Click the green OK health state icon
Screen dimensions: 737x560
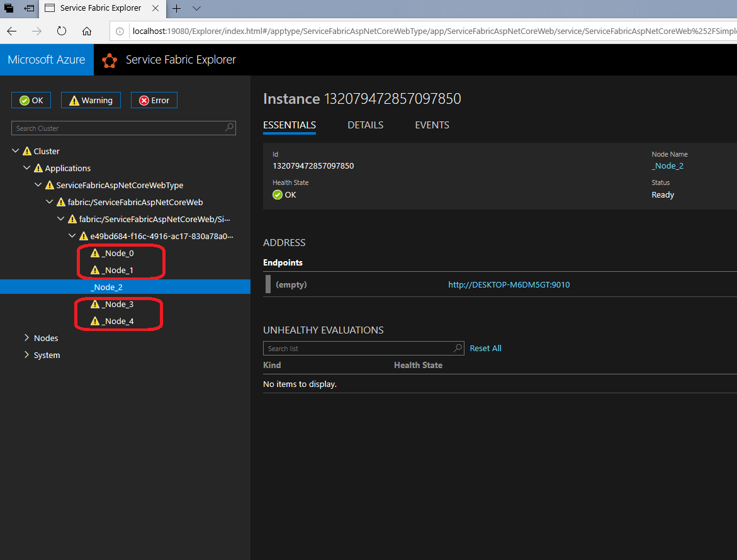[x=278, y=194]
